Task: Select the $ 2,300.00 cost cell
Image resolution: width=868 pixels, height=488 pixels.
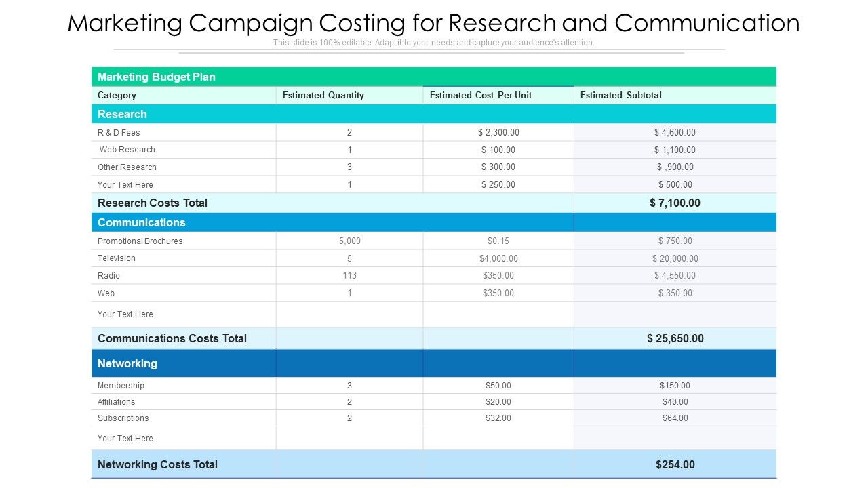Action: 498,133
